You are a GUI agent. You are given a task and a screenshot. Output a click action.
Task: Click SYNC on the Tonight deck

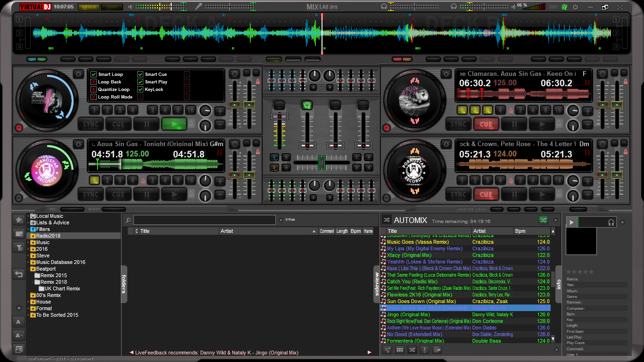point(91,194)
